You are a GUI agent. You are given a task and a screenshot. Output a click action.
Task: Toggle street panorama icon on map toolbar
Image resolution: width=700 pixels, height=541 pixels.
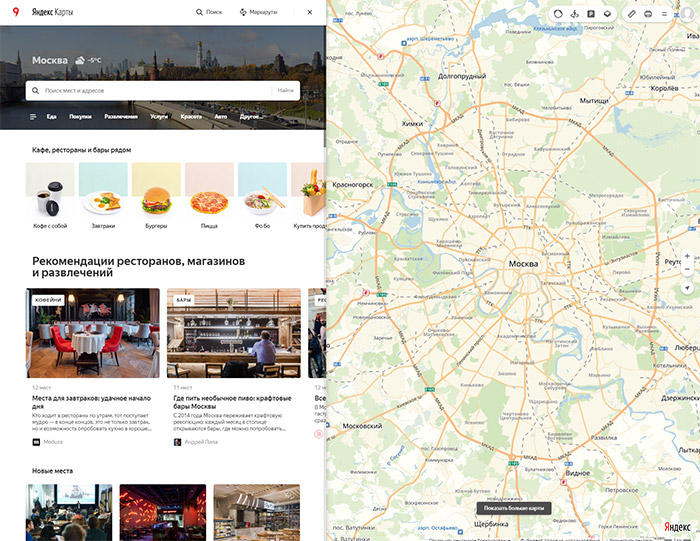pyautogui.click(x=575, y=14)
